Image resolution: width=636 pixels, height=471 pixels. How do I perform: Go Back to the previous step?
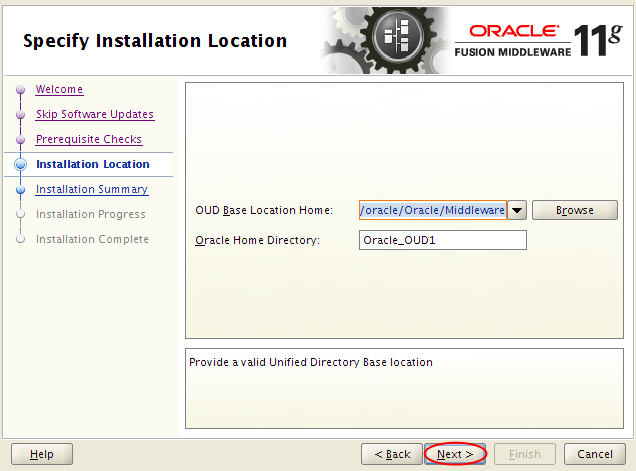(x=392, y=454)
